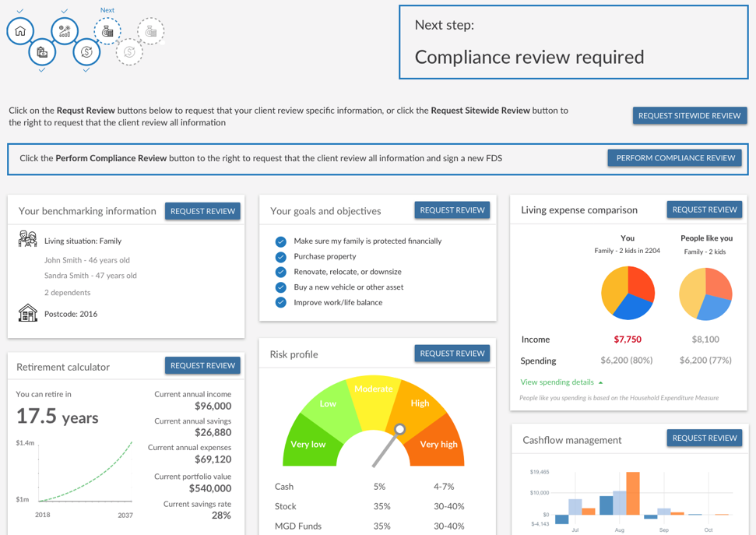Select the Very low risk segment
Viewport: 756px width, 535px height.
[308, 444]
